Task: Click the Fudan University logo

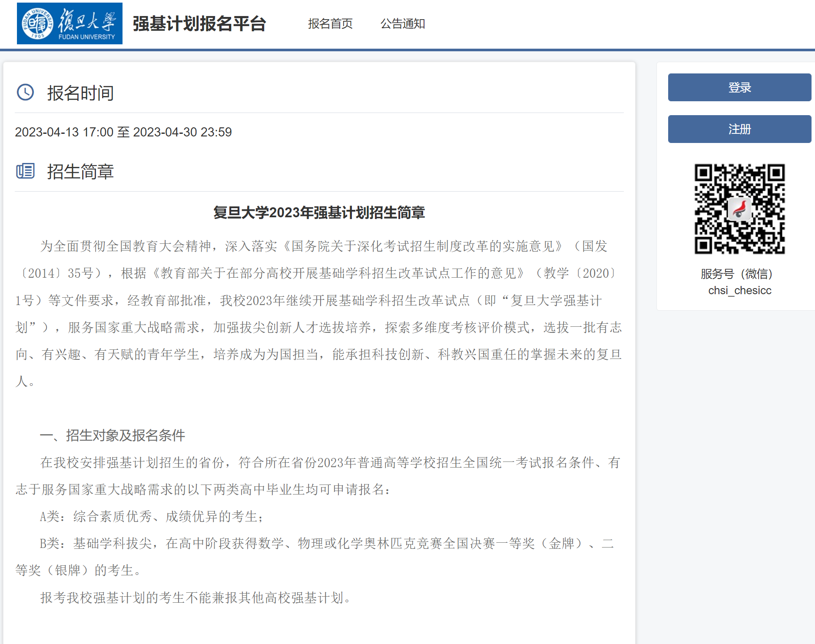Action: [x=70, y=23]
